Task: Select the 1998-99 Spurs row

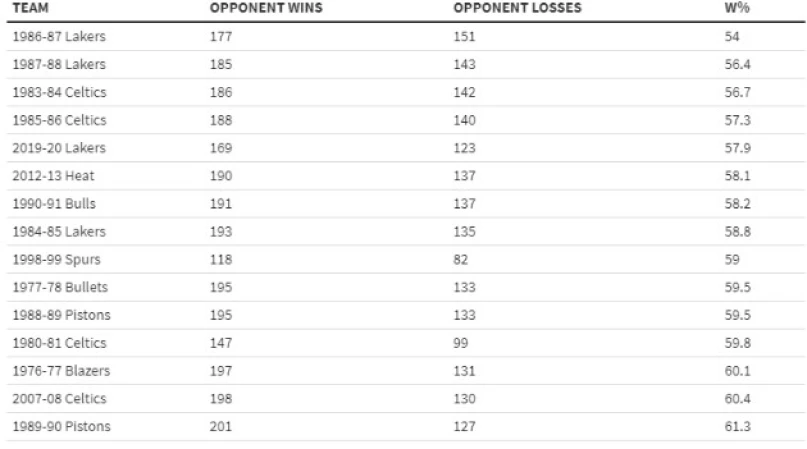Action: (x=56, y=260)
